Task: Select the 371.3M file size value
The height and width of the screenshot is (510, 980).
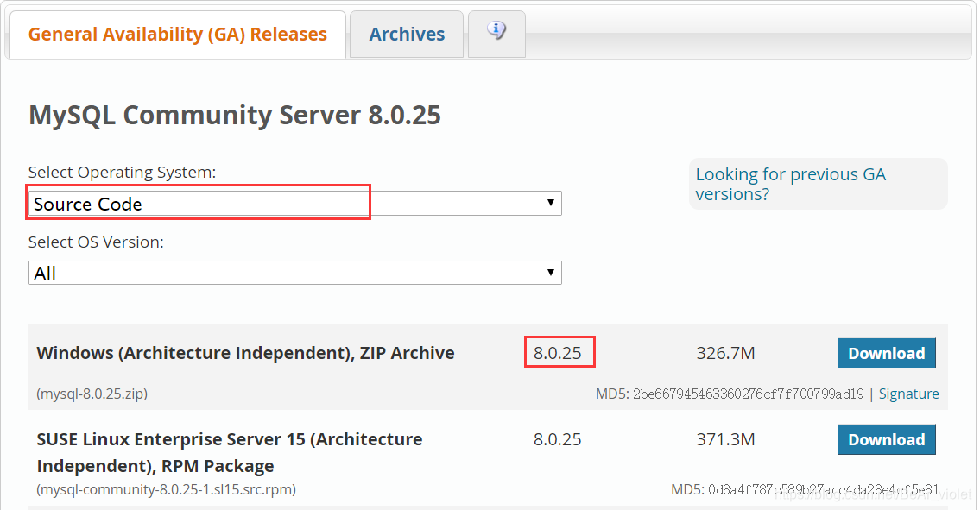Action: pos(725,439)
